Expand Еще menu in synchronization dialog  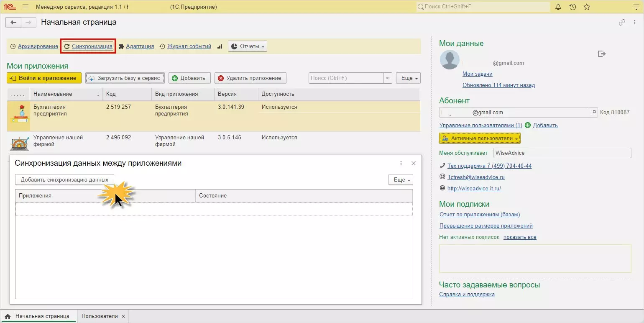[400, 180]
